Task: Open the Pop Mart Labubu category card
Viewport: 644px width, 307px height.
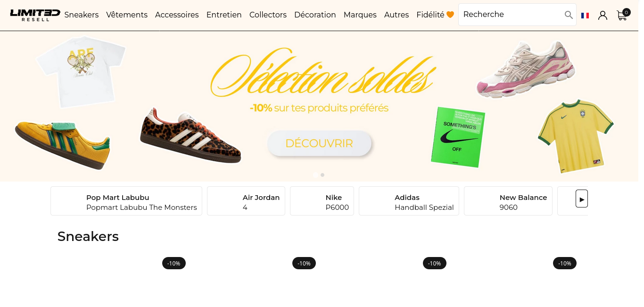Action: (x=126, y=201)
